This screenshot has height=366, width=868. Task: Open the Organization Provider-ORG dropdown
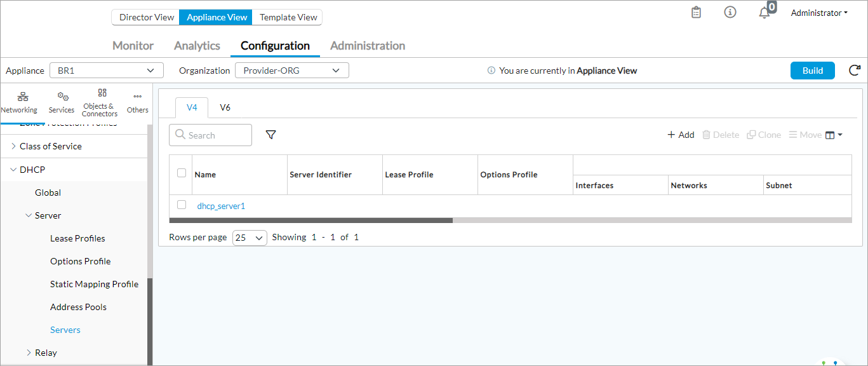click(291, 71)
